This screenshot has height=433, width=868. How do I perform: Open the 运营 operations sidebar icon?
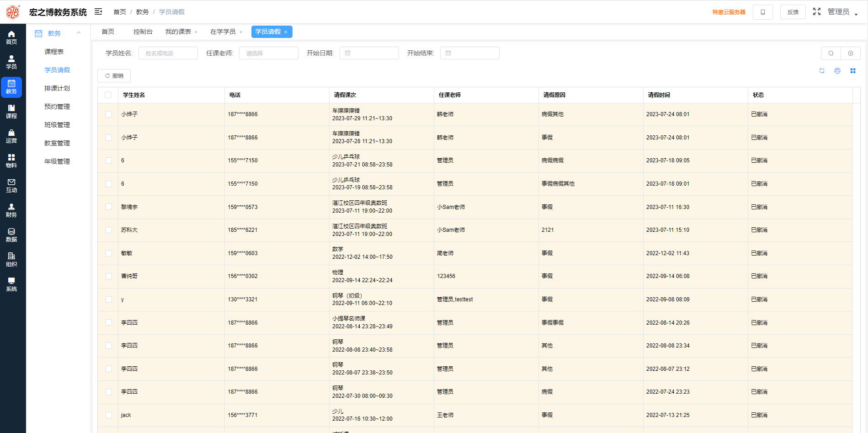[11, 136]
